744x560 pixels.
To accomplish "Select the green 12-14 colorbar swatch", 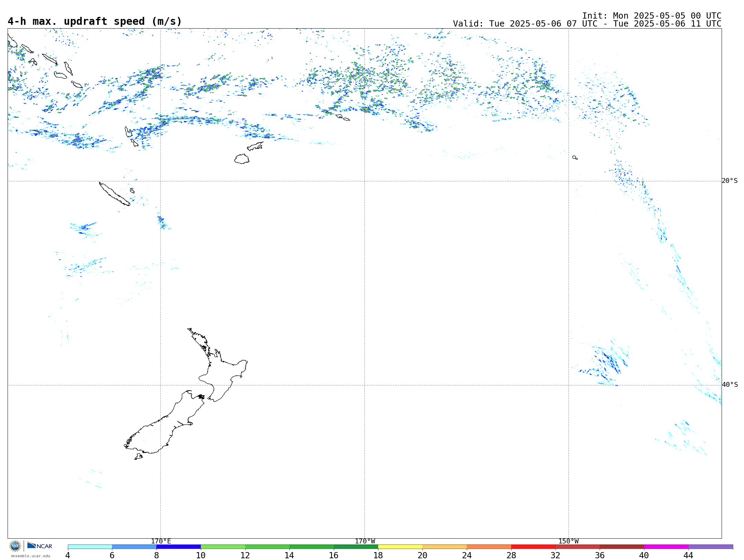I will pyautogui.click(x=267, y=547).
